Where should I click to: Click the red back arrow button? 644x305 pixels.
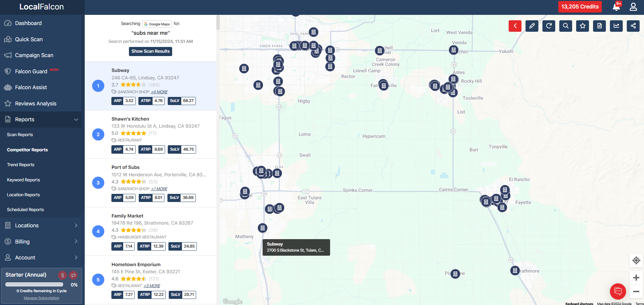(x=515, y=26)
